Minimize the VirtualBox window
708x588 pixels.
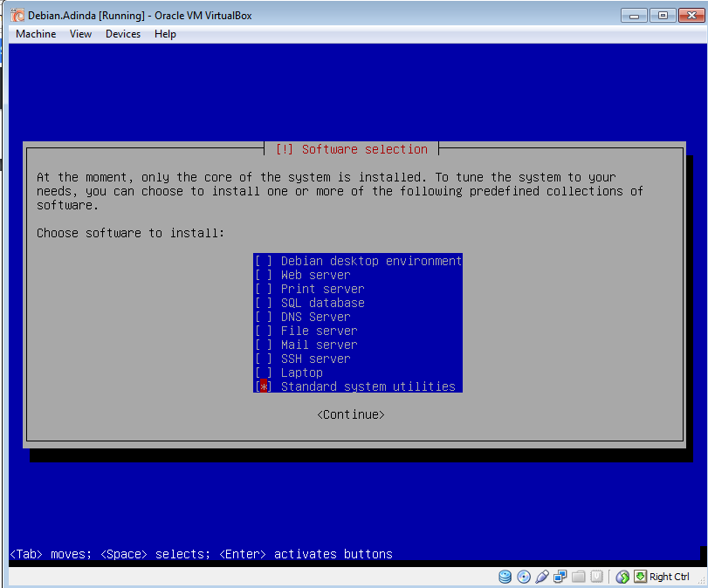(634, 16)
